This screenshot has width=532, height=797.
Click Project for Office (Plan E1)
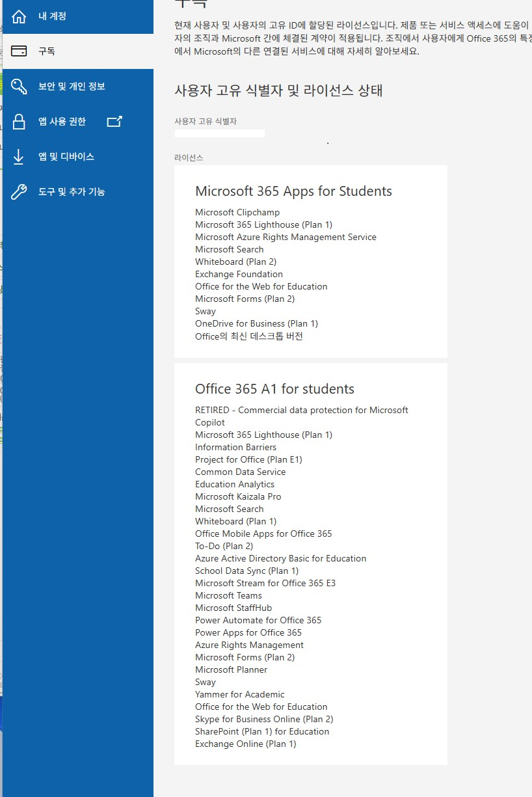[x=248, y=459]
